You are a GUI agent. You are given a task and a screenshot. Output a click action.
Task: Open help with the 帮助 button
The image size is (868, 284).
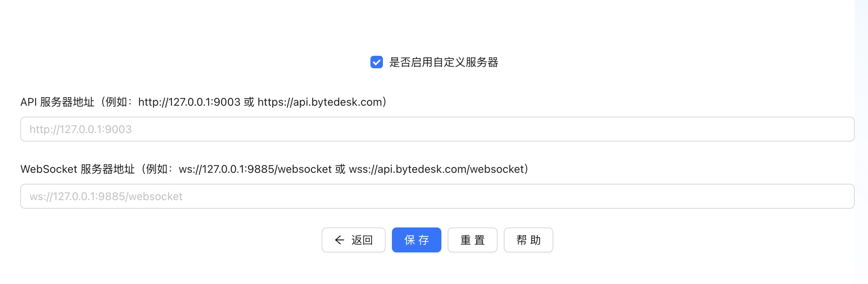[x=528, y=240]
